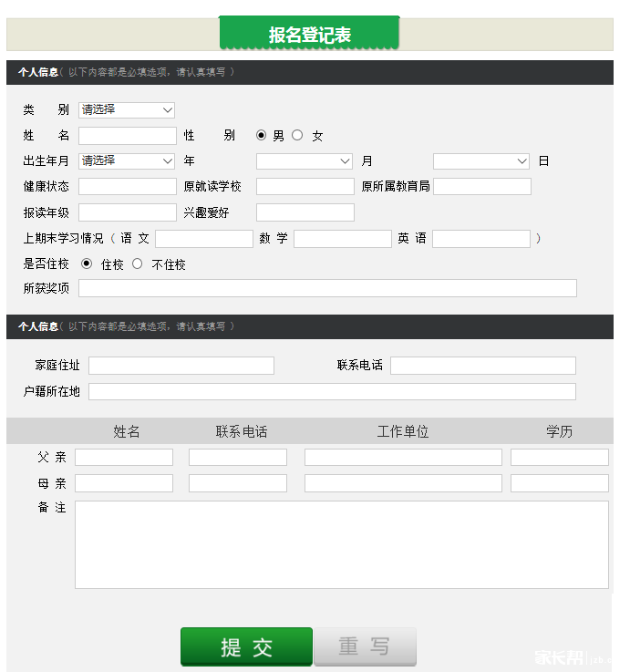Choose the 不住校 radio option

coord(138,264)
